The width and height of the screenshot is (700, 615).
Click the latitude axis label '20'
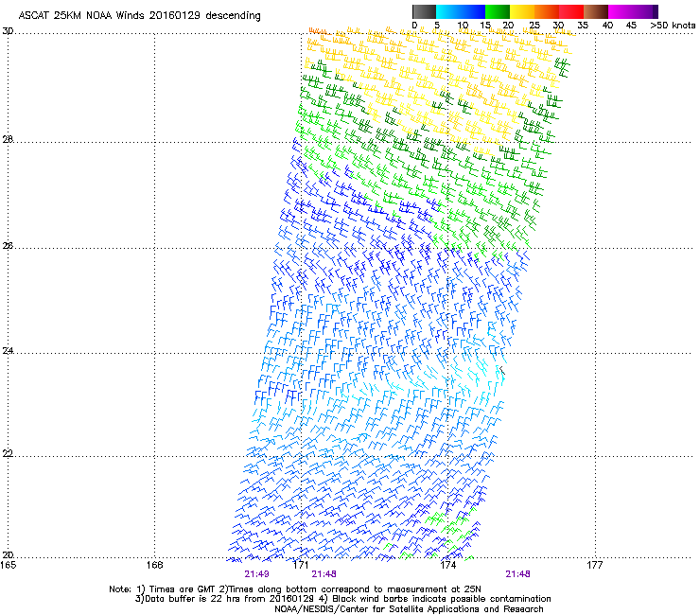(8, 555)
